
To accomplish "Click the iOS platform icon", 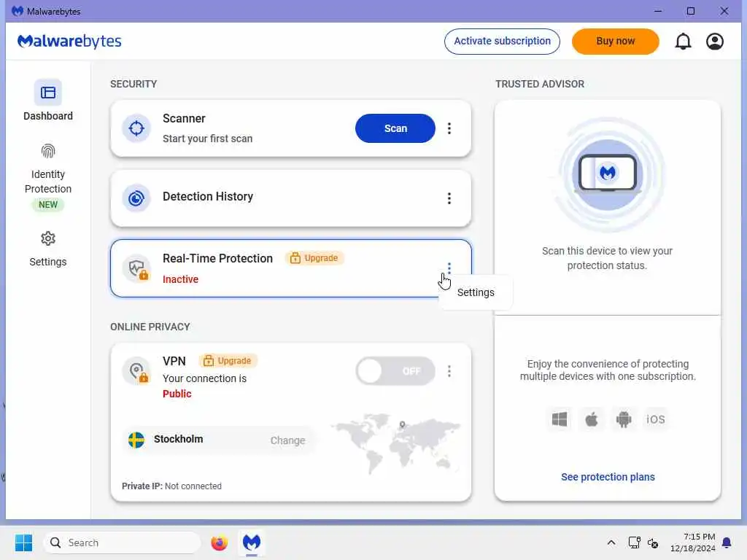I will (x=656, y=419).
